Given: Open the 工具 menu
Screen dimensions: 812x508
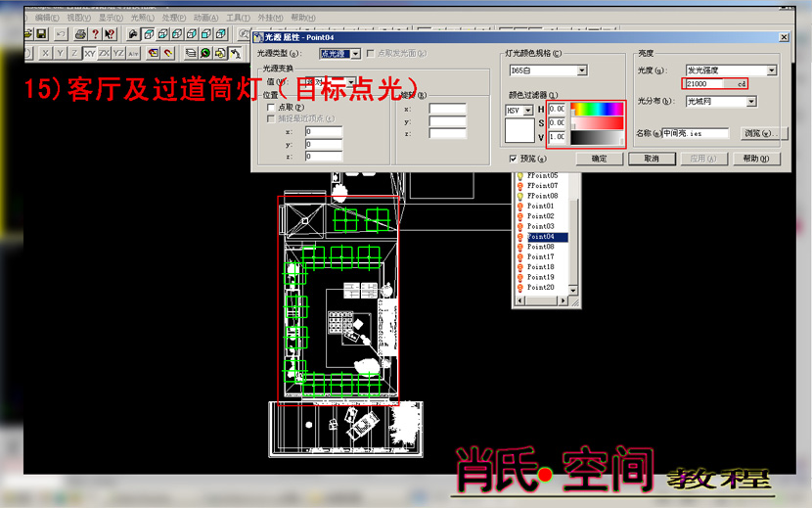Looking at the screenshot, I should [238, 18].
